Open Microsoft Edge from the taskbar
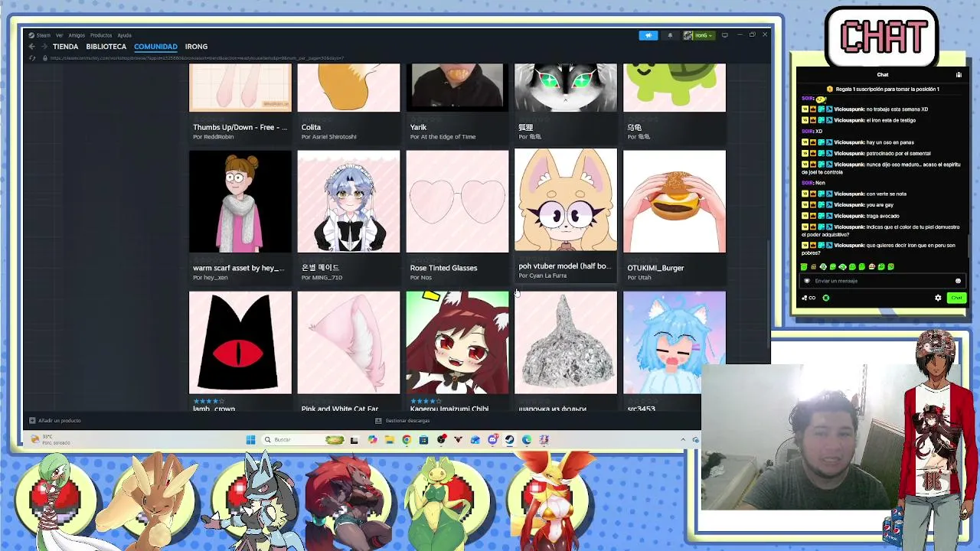This screenshot has width=980, height=551. tap(526, 439)
